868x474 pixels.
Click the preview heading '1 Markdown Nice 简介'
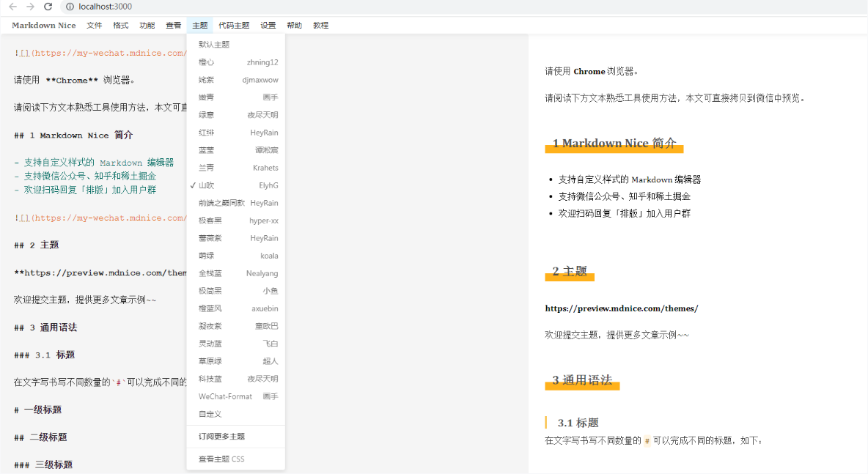614,144
